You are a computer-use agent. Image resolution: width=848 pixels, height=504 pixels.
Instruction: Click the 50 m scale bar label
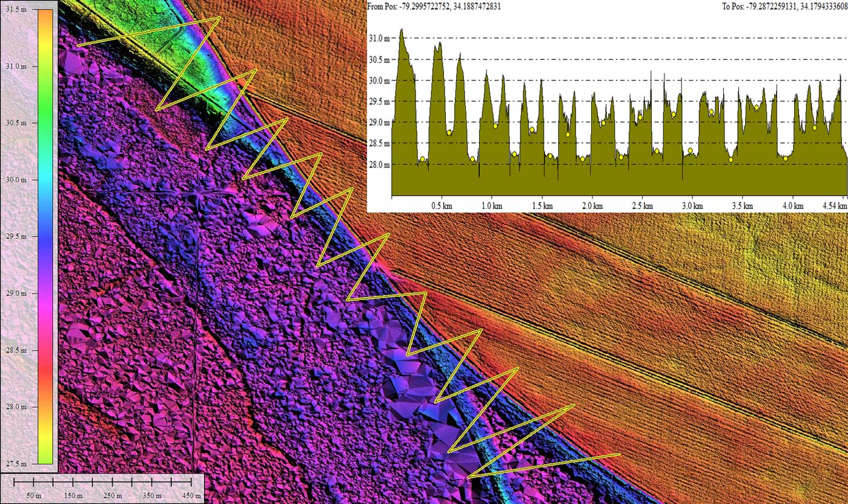point(33,496)
